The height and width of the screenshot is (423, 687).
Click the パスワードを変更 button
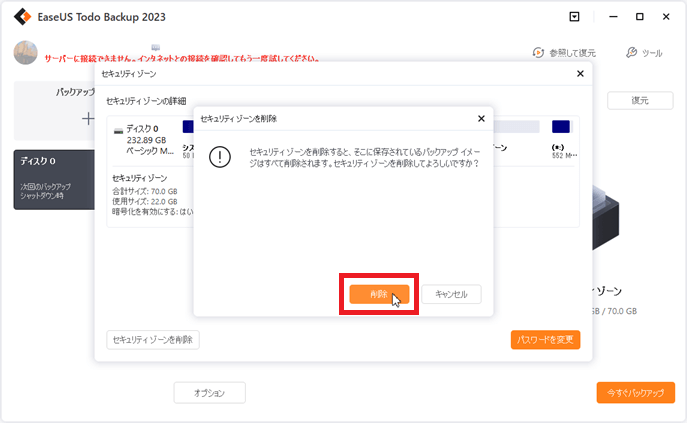545,340
